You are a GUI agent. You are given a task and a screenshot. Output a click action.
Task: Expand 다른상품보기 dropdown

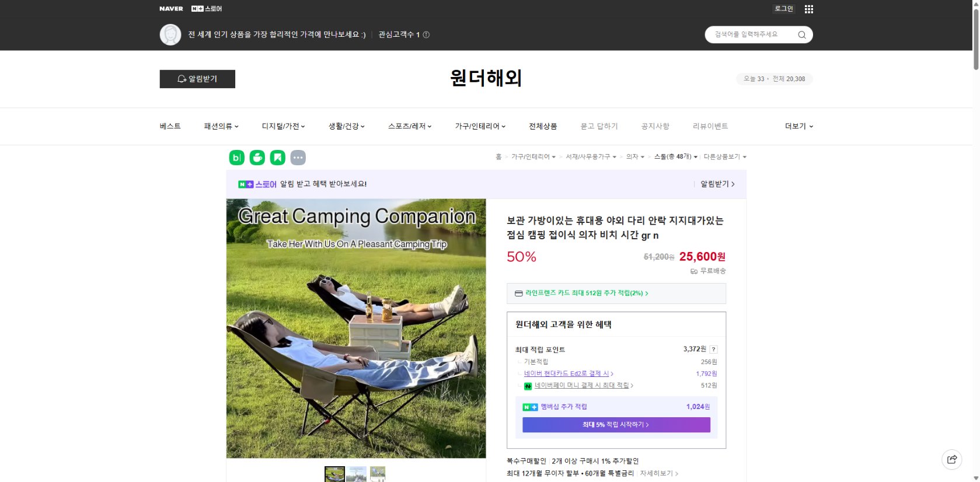tap(725, 157)
